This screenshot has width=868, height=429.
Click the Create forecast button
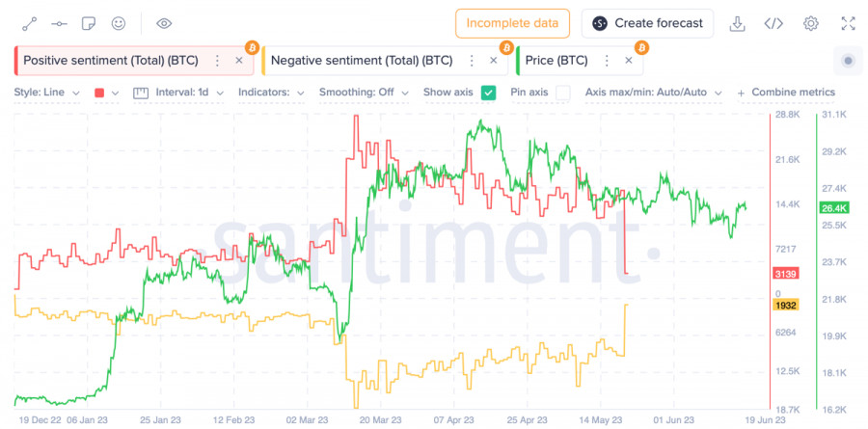[x=647, y=23]
